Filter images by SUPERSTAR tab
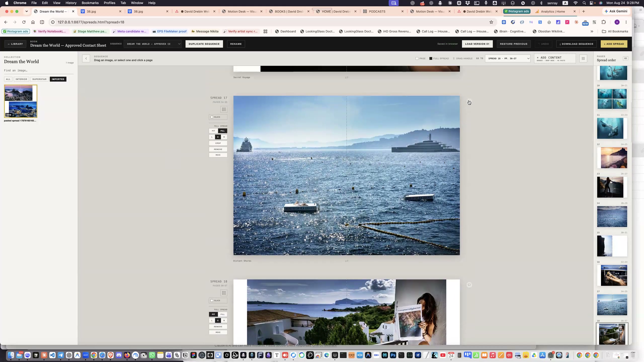Viewport: 644px width, 362px height. [39, 79]
